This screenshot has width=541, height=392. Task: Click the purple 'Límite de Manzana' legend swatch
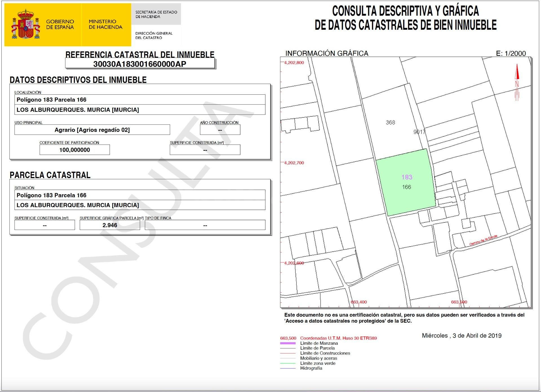coord(288,343)
